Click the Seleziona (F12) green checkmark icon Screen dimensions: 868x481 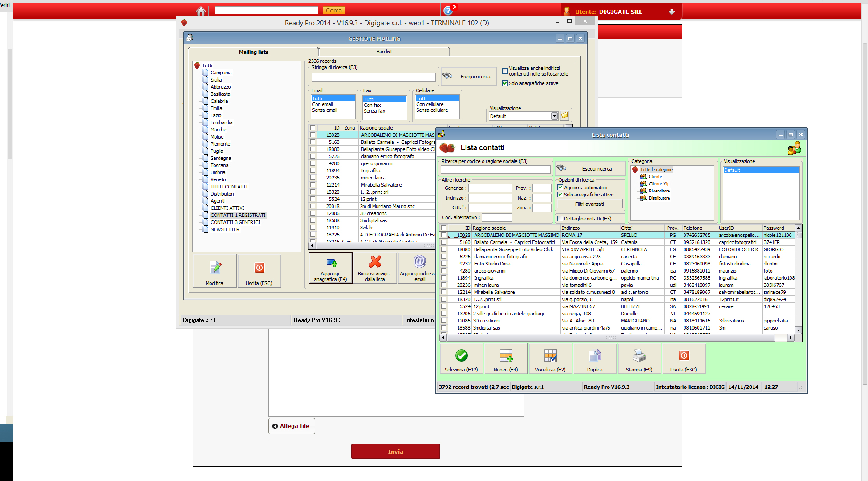[461, 356]
